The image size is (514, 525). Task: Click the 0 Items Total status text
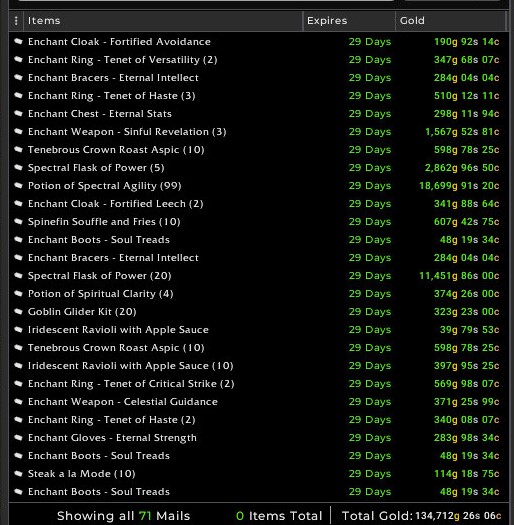pos(279,516)
